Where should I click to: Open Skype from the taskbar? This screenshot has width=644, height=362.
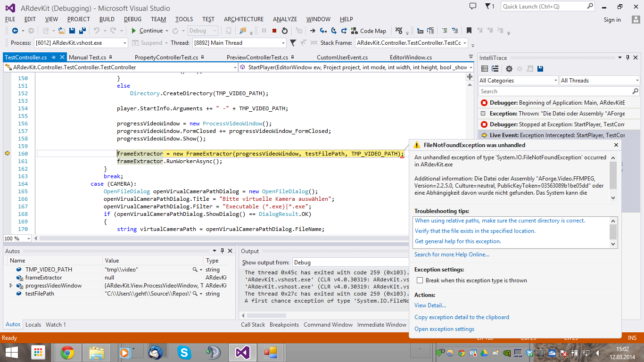(x=184, y=353)
